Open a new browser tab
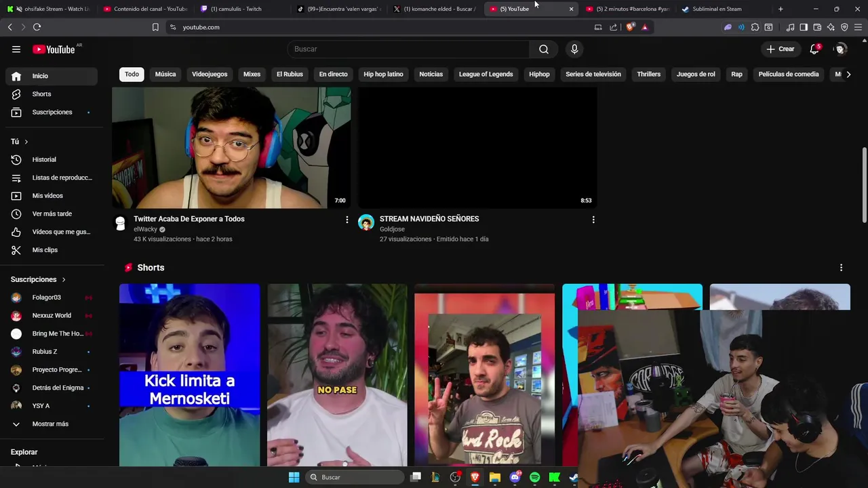 781,9
